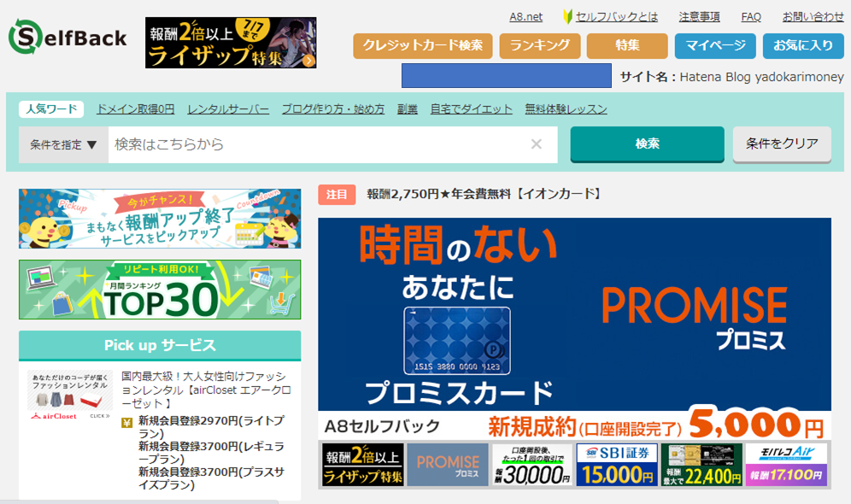This screenshot has height=504, width=851.
Task: Open the 月間ランキング TOP30 banner
Action: [x=160, y=290]
